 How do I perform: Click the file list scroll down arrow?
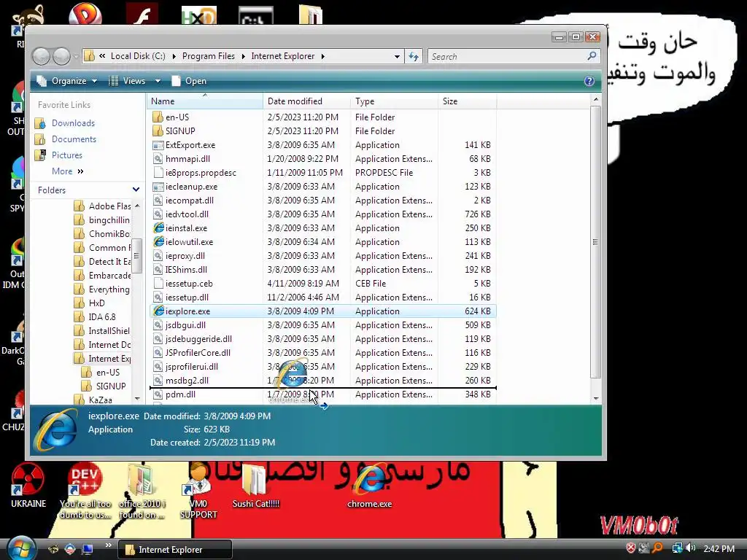click(x=595, y=399)
